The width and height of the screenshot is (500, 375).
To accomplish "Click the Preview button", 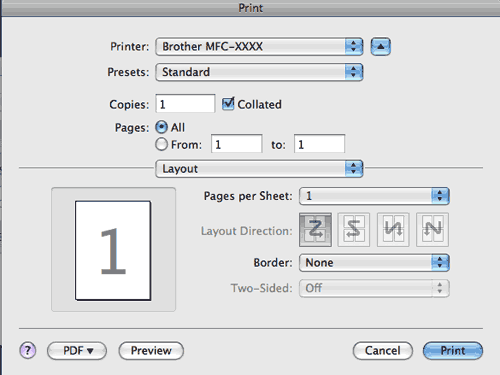I will point(151,351).
